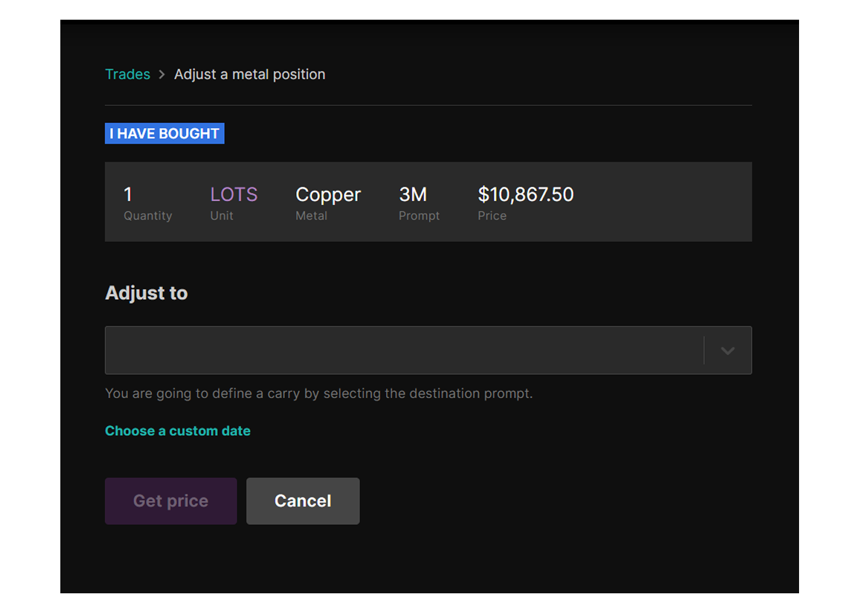Click the Unit label under LOTS
The image size is (868, 613).
(222, 216)
